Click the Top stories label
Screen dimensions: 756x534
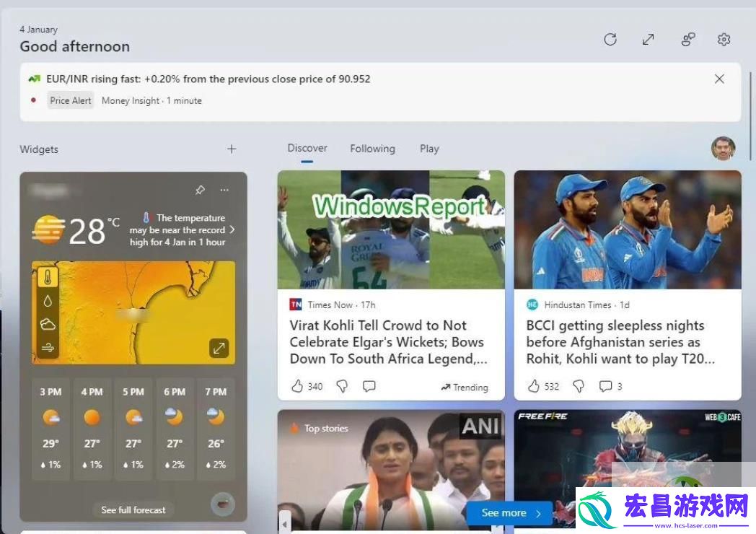[x=326, y=429]
